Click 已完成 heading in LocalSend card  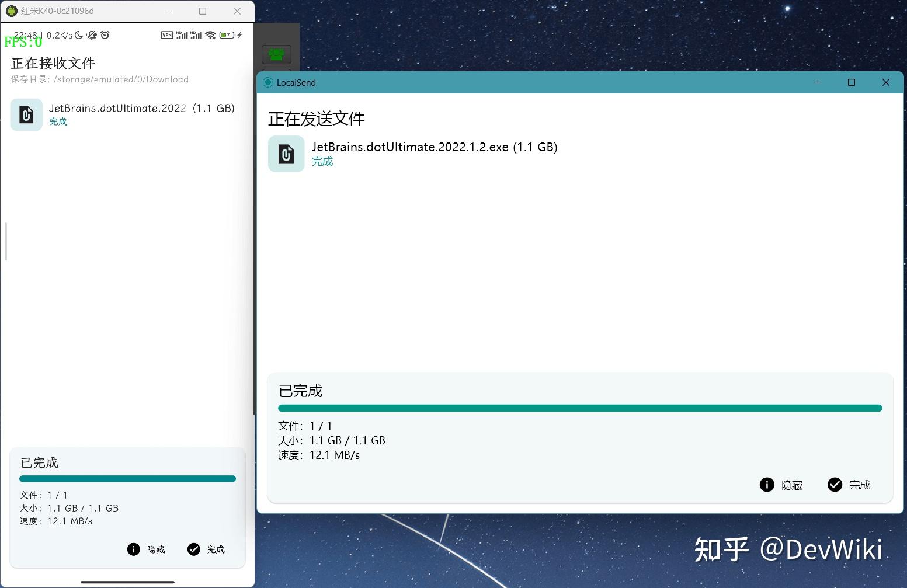click(301, 391)
